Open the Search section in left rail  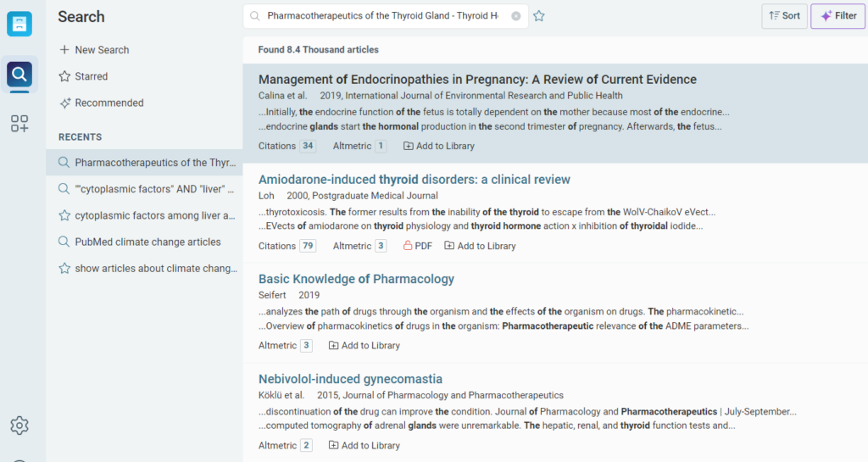pos(19,75)
